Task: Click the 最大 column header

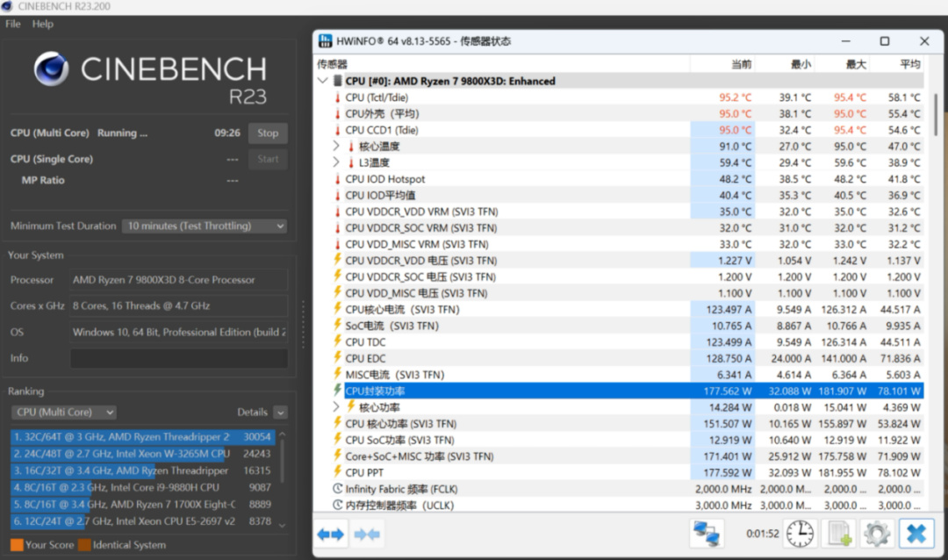Action: coord(840,64)
